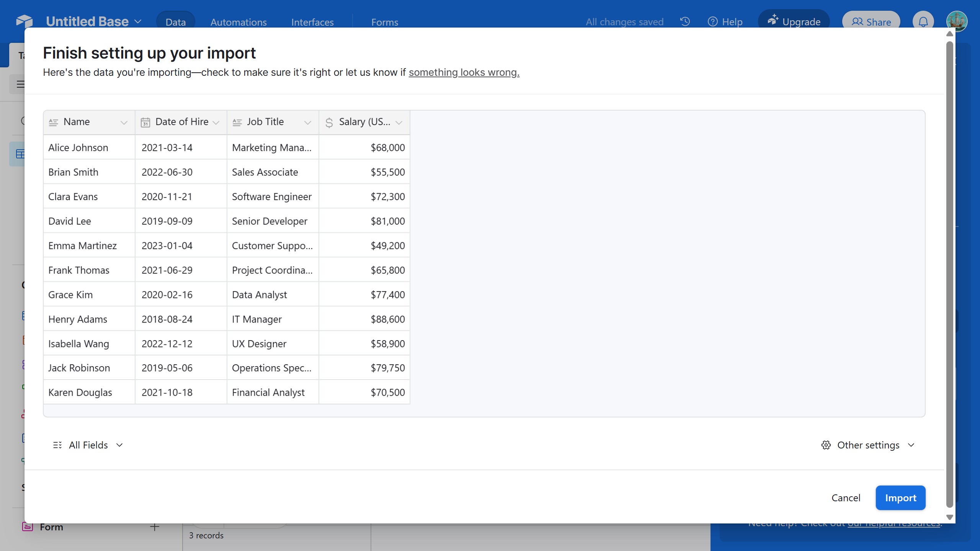Click the All Fields list icon
Screen dimensions: 980x551
pyautogui.click(x=57, y=445)
